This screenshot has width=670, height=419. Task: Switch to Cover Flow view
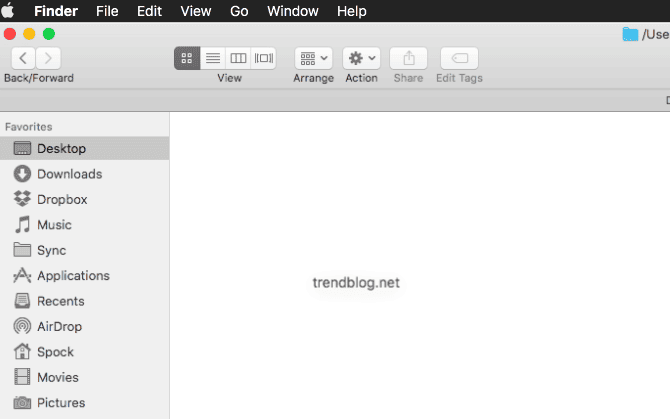264,58
